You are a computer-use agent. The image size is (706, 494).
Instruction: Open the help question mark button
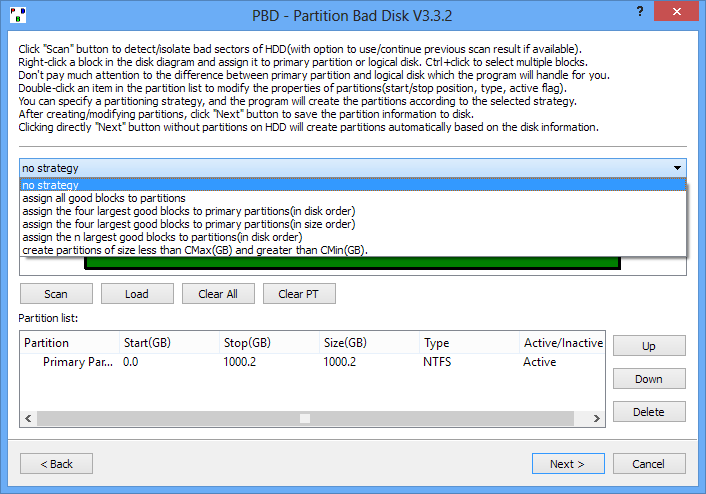click(x=640, y=11)
